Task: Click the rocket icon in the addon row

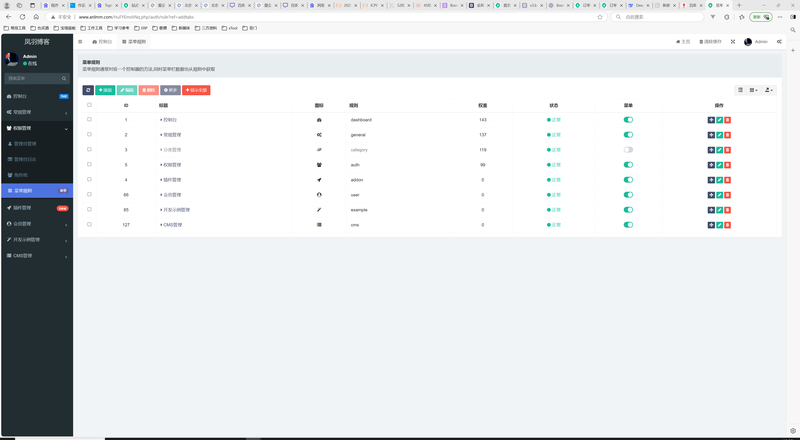Action: point(319,180)
